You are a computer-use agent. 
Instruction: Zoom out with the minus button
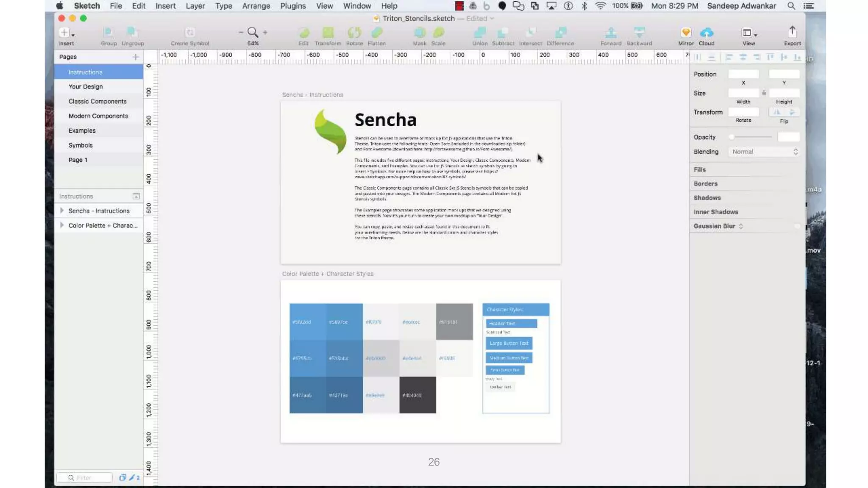(241, 32)
